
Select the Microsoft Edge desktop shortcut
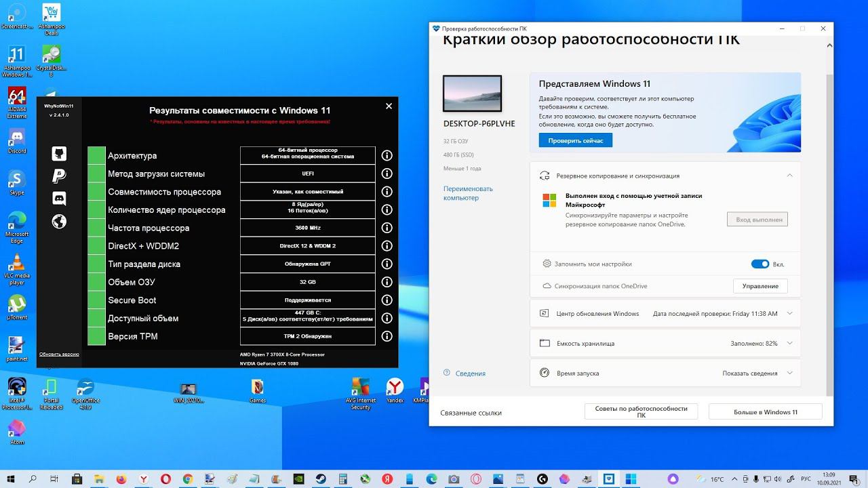pyautogui.click(x=16, y=228)
